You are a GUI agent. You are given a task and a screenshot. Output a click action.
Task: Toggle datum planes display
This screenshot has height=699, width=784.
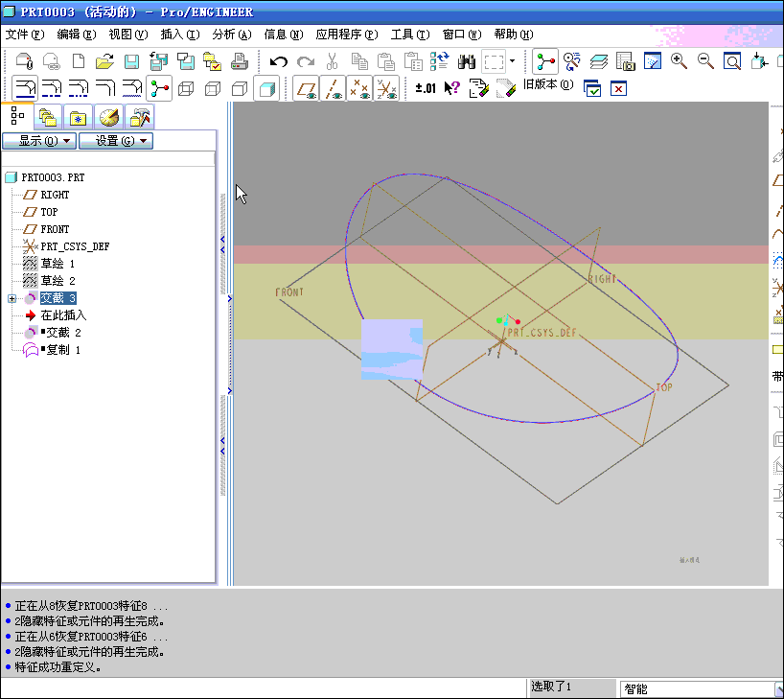point(307,89)
